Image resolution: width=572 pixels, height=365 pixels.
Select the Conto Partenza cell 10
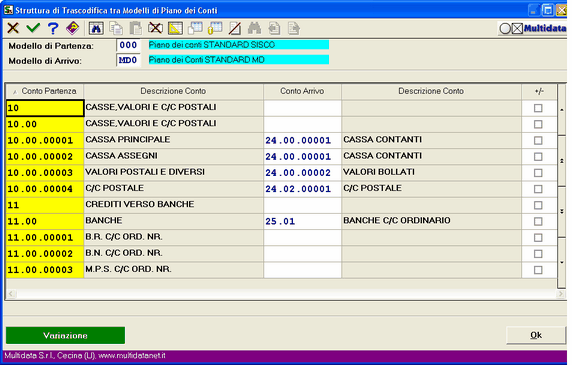pos(45,108)
